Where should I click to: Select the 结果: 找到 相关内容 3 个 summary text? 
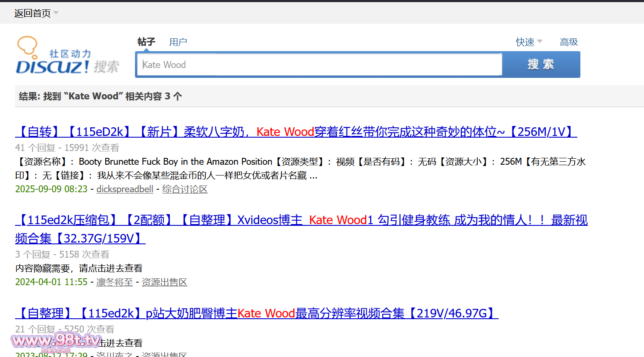[100, 96]
